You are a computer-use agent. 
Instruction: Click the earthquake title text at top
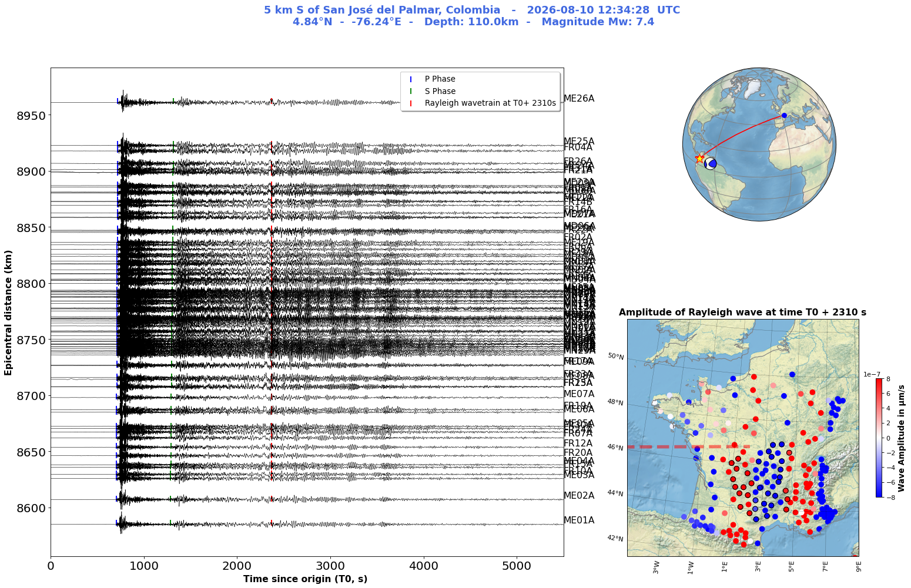point(473,16)
